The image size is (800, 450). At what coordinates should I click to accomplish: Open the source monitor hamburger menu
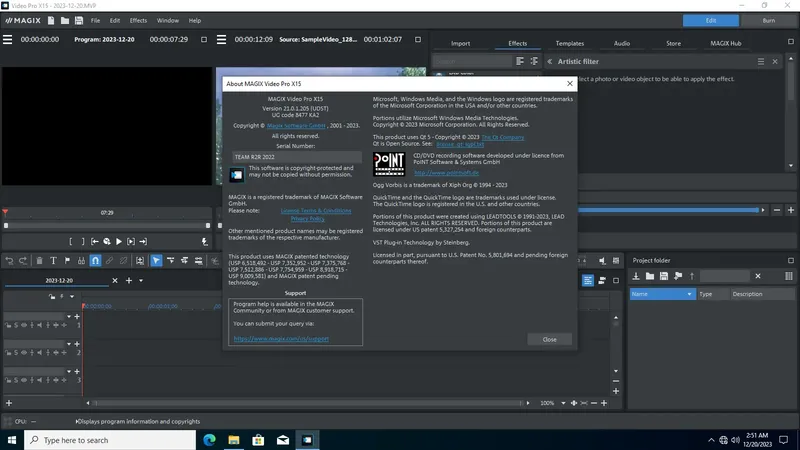point(221,39)
